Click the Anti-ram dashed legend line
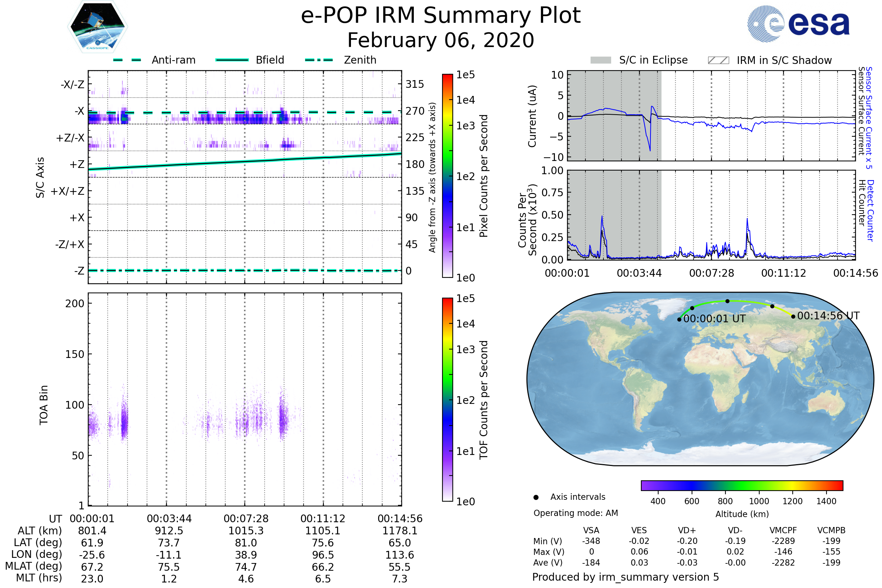 127,60
